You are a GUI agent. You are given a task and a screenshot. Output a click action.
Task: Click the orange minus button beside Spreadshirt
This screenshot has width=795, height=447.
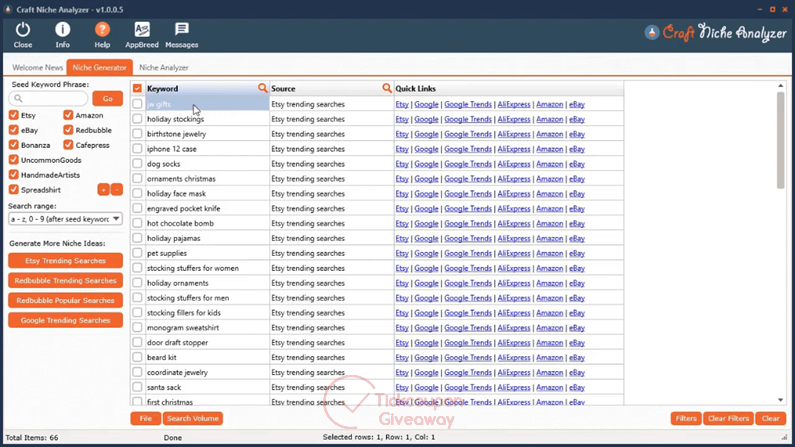(x=117, y=190)
